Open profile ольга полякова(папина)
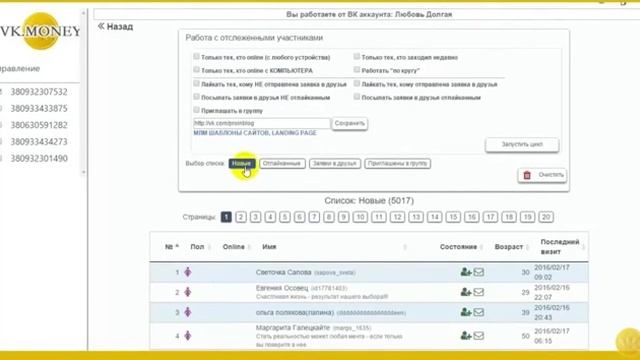Image resolution: width=640 pixels, height=360 pixels. coord(295,313)
